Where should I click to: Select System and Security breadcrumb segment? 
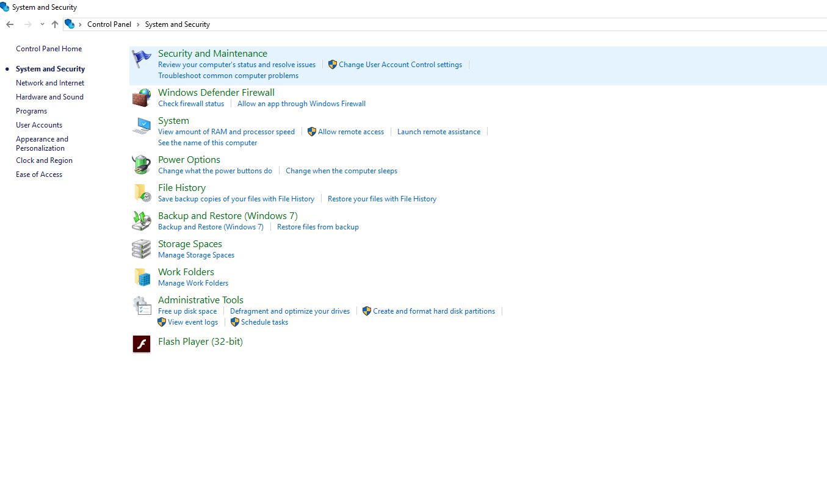pyautogui.click(x=178, y=24)
